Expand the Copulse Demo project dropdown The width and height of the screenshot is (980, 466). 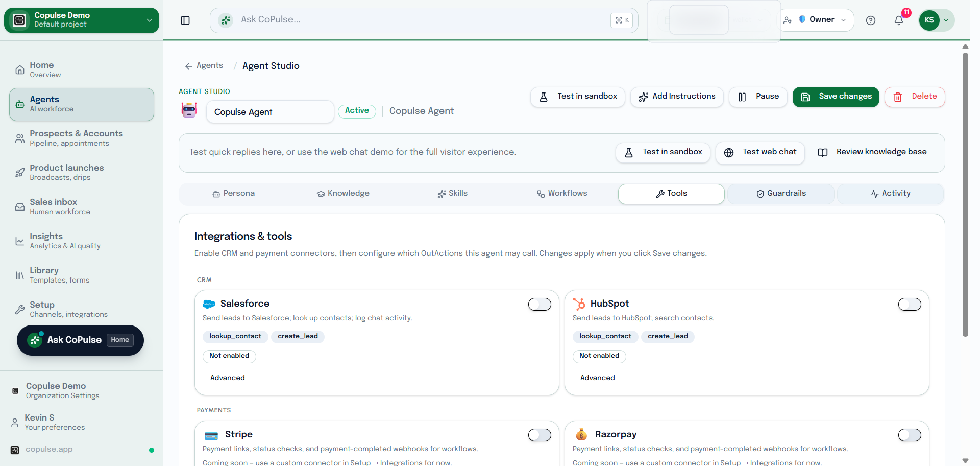[82, 20]
